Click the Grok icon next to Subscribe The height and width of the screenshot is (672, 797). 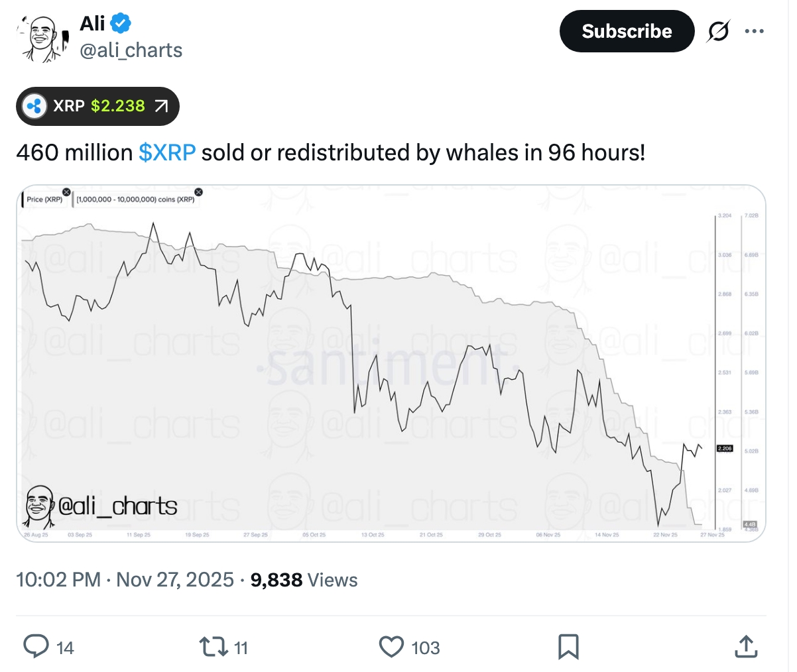point(720,30)
